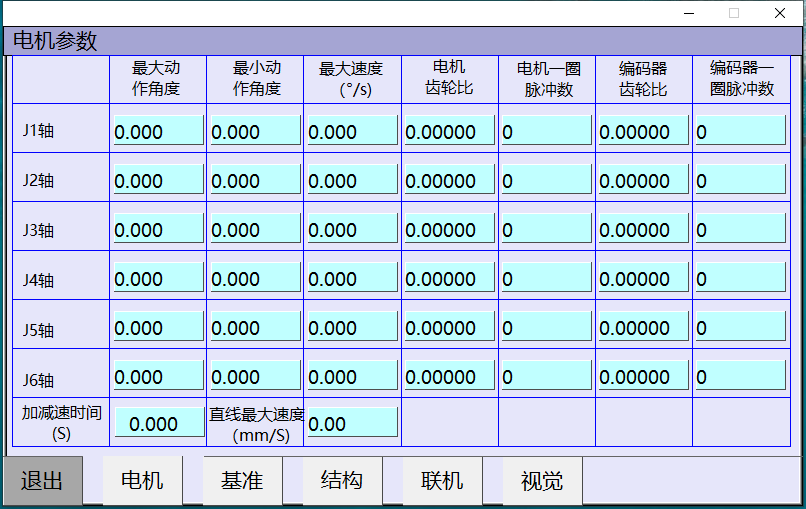Select J2轴 最小动作角度 input field
Screen dimensions: 806x509
pyautogui.click(x=255, y=180)
